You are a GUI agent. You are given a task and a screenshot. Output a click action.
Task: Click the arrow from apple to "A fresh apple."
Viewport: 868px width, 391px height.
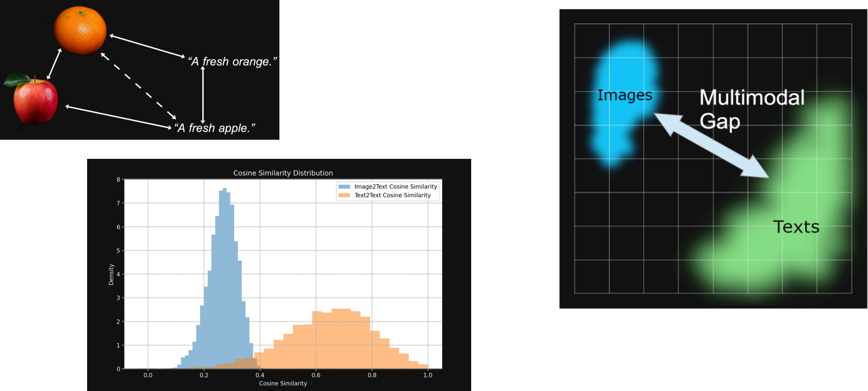click(118, 117)
